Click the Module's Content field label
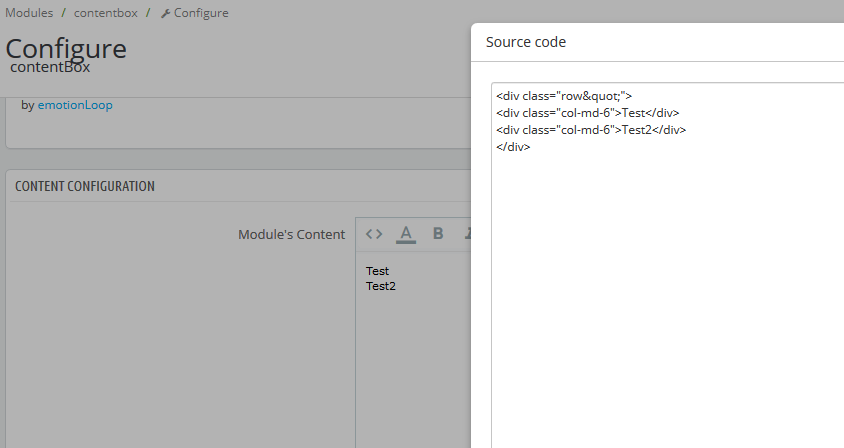Viewport: 844px width, 448px height. [x=291, y=234]
